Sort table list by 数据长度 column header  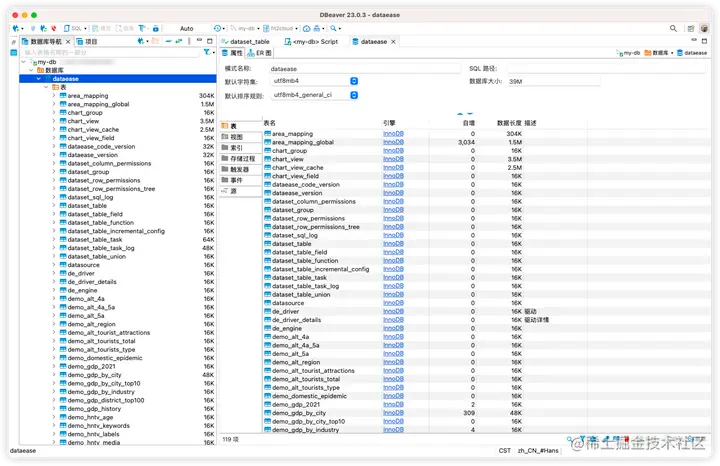(509, 123)
